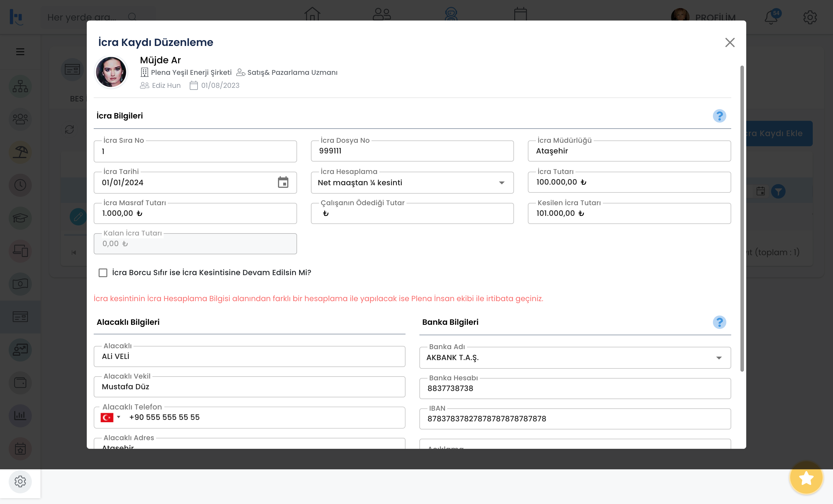Click the settings gear in bottom sidebar
The image size is (833, 504).
click(20, 481)
